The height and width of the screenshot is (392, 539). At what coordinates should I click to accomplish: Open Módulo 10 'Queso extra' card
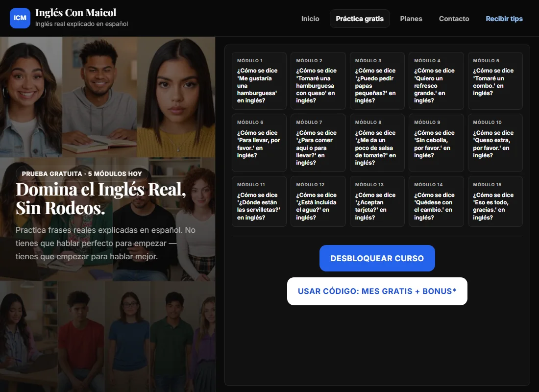click(x=495, y=143)
